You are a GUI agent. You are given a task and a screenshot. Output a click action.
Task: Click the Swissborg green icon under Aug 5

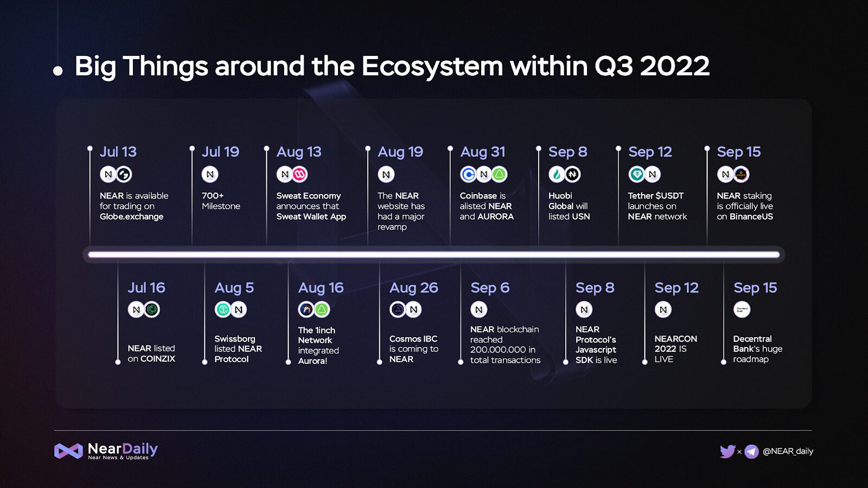click(x=223, y=310)
